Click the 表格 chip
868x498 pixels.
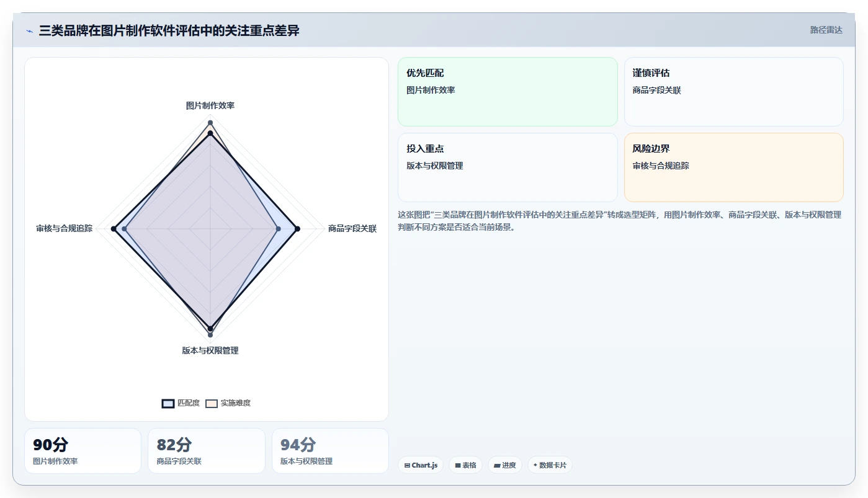(465, 465)
